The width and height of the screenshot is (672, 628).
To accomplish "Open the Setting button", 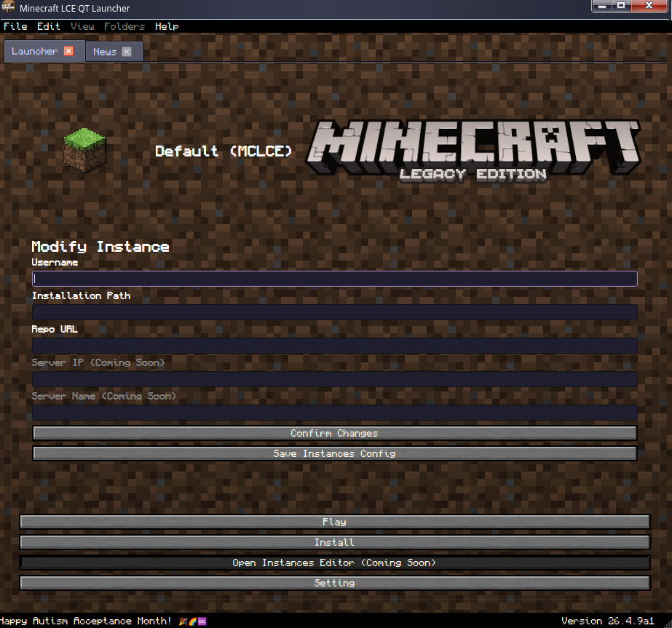I will [x=335, y=583].
